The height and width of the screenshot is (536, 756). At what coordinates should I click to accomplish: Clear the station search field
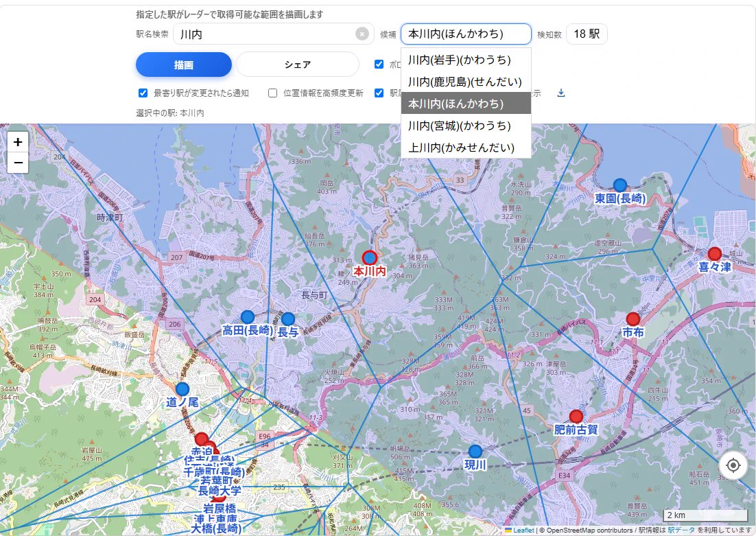coord(362,34)
